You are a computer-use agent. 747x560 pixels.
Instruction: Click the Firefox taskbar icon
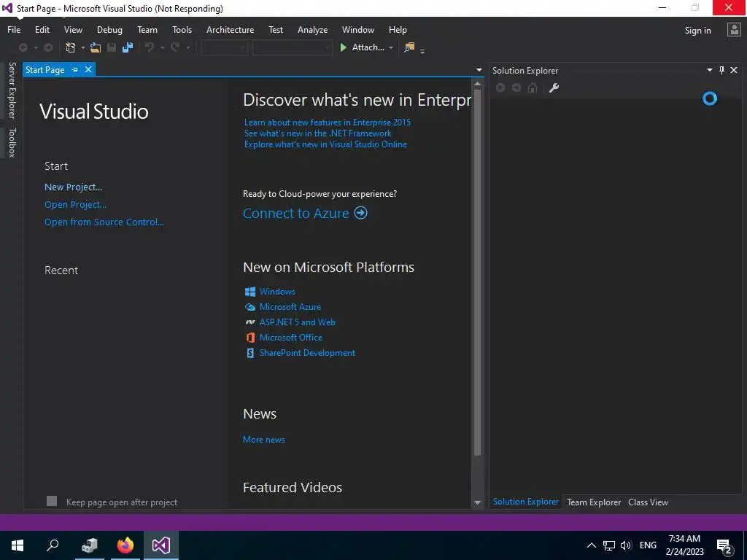tap(125, 545)
